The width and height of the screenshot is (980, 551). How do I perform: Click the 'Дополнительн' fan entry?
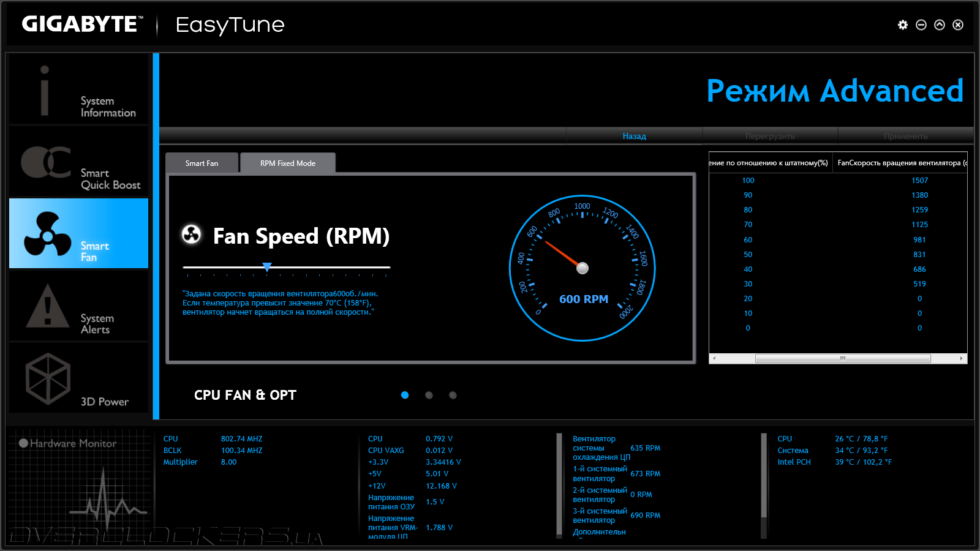click(x=599, y=532)
